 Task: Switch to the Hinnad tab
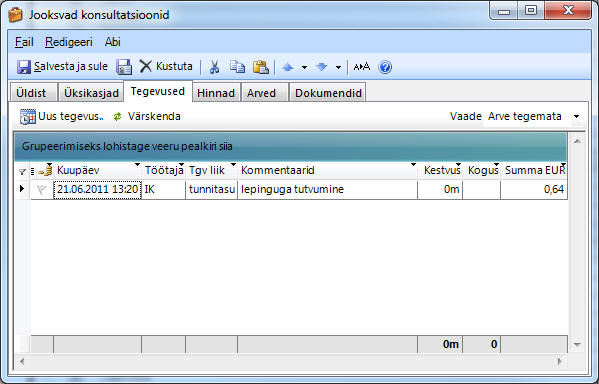point(216,93)
